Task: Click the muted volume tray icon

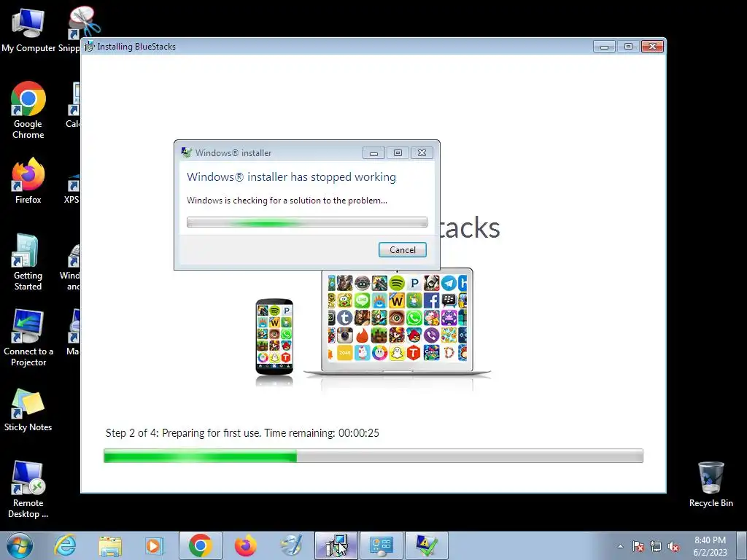Action: [x=673, y=546]
